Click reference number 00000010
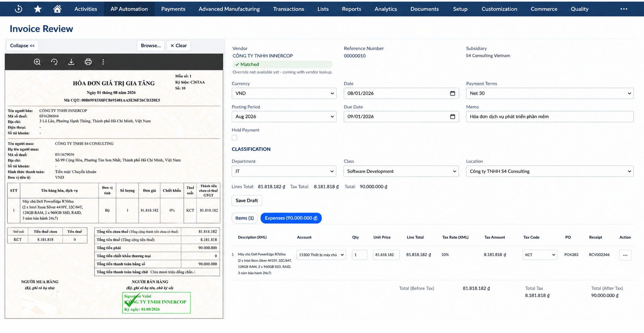Image resolution: width=644 pixels, height=333 pixels. pyautogui.click(x=355, y=56)
